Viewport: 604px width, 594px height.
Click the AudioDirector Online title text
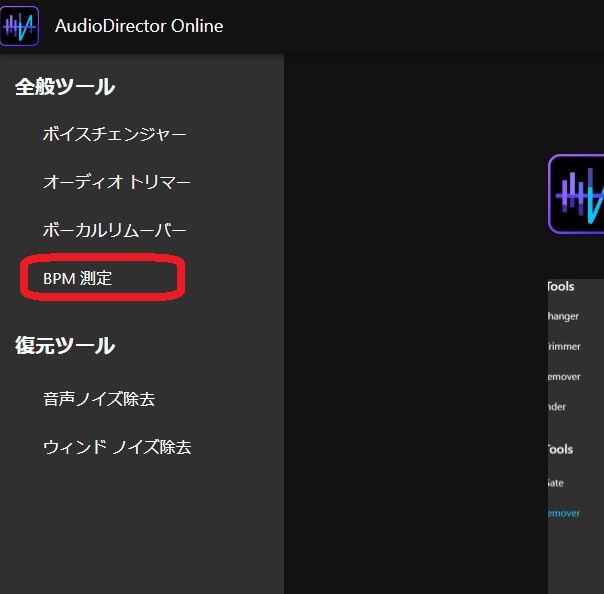point(139,26)
